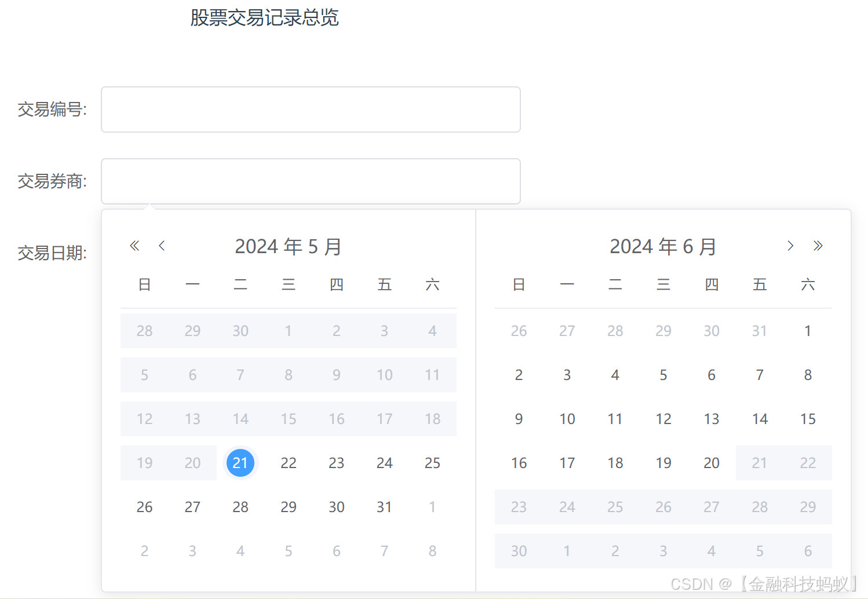Image resolution: width=868 pixels, height=599 pixels.
Task: Select June 1 in the right panel
Action: pos(808,331)
